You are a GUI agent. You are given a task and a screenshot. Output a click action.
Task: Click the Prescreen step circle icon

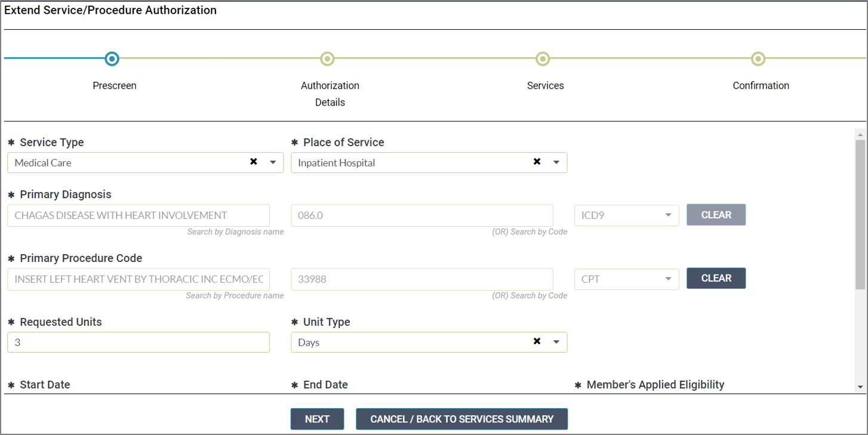tap(112, 58)
